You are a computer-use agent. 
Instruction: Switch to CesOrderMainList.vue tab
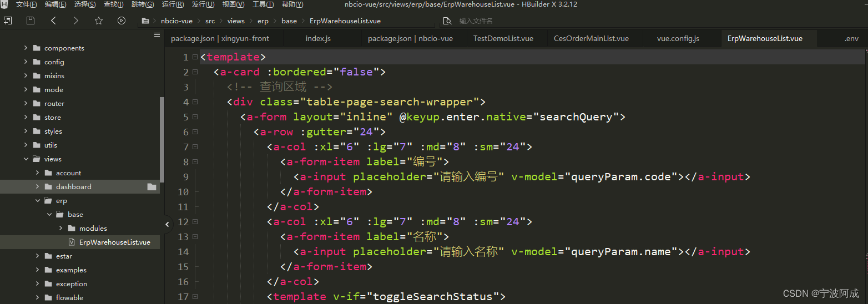click(591, 38)
